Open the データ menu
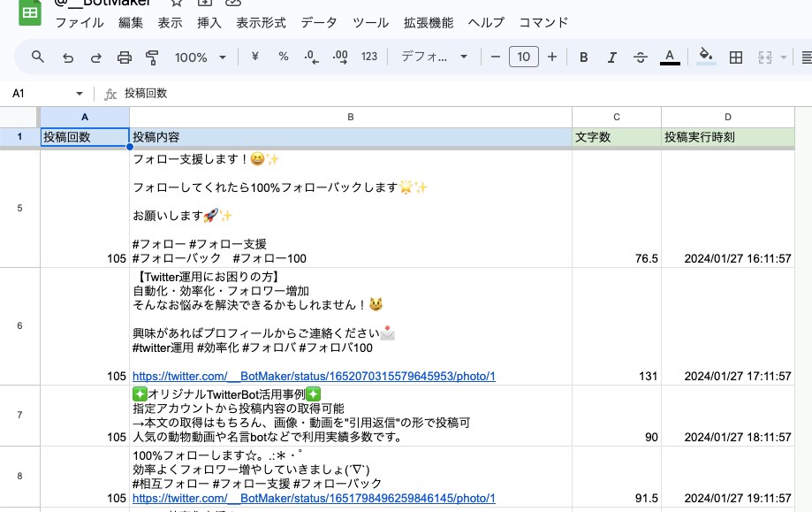812x512 pixels. 319,23
